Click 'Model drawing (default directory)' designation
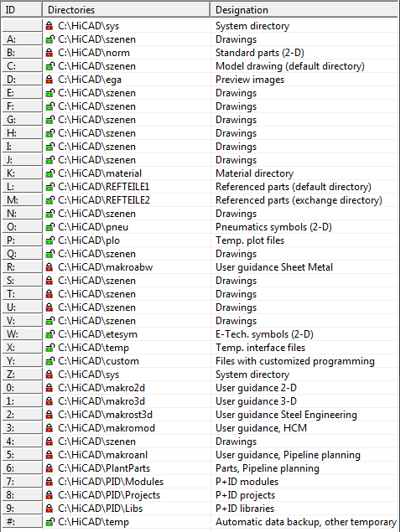Viewport: 400px width, 532px height. coord(290,66)
